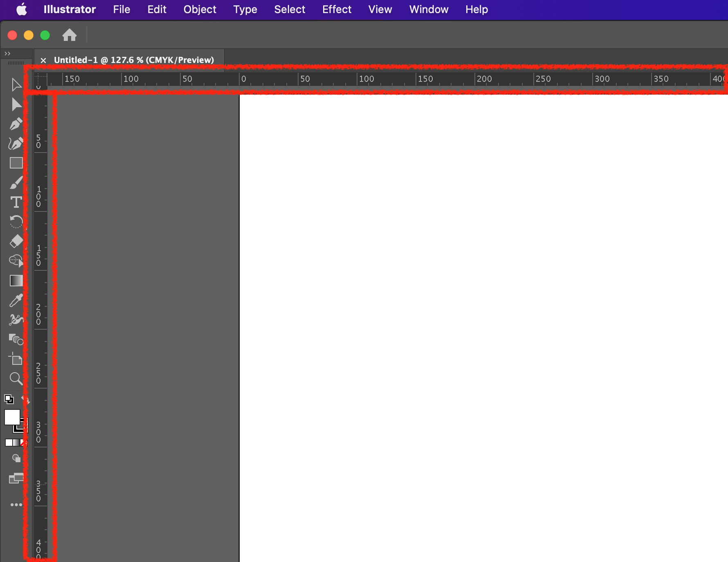Viewport: 728px width, 562px height.
Task: Go to the Home screen icon
Action: [70, 35]
